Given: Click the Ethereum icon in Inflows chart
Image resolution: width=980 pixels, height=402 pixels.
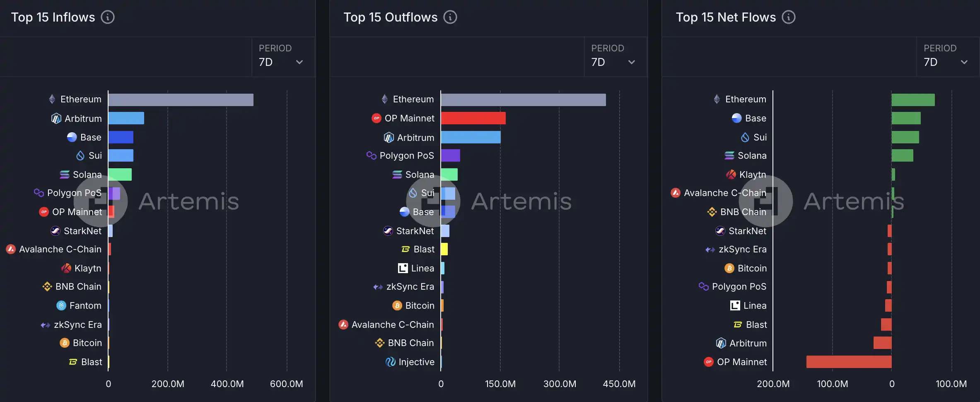Looking at the screenshot, I should point(52,99).
